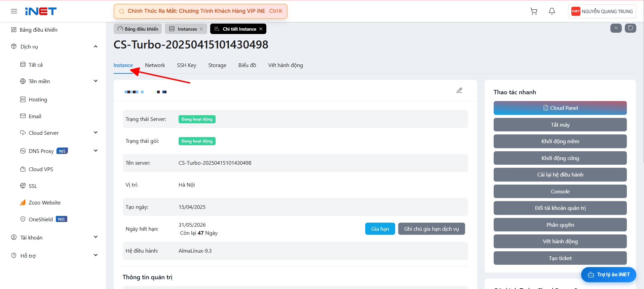Click the Zozo Website orange icon
This screenshot has width=644, height=289.
[x=23, y=202]
